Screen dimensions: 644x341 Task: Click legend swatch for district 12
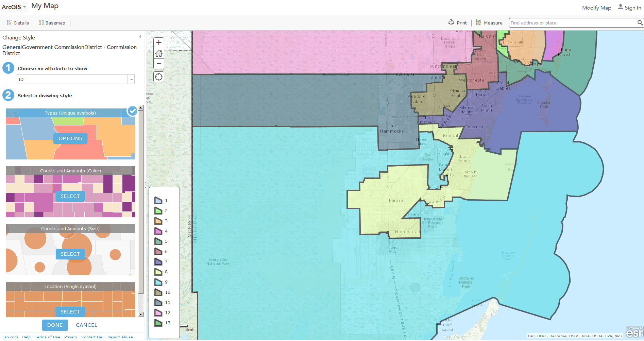(158, 312)
